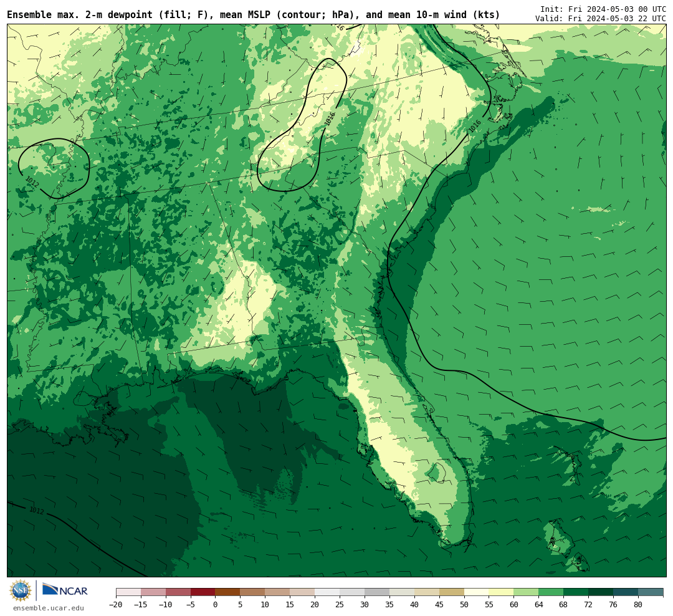Click the NSF logo
This screenshot has height=616, width=673.
(x=21, y=590)
